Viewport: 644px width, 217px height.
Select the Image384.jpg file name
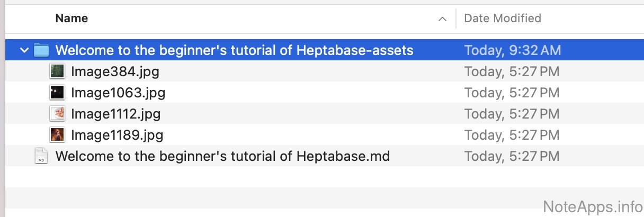pos(115,71)
